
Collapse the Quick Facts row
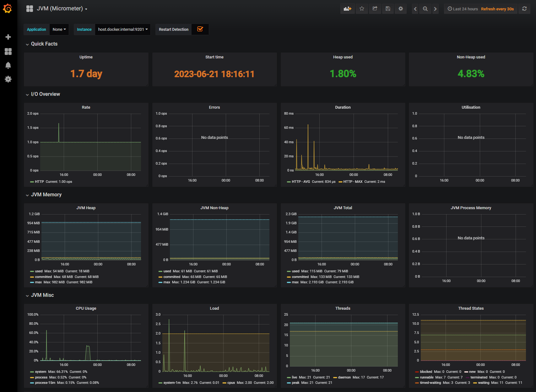coord(41,44)
